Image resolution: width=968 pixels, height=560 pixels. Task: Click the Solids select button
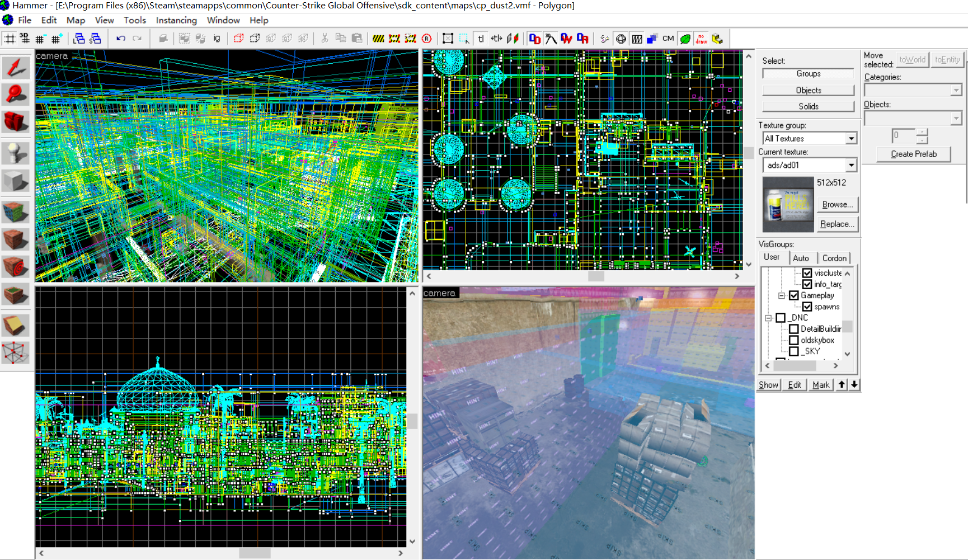tap(809, 106)
